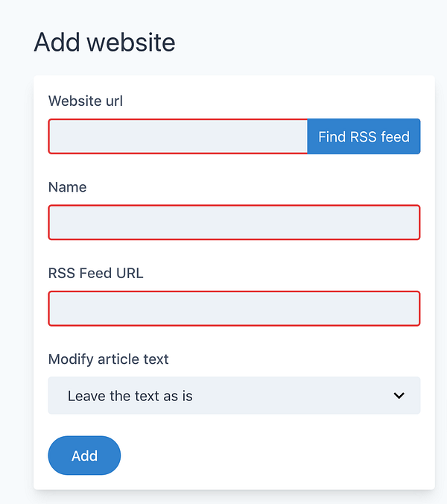Click the Website url input field
447x504 pixels.
(178, 137)
